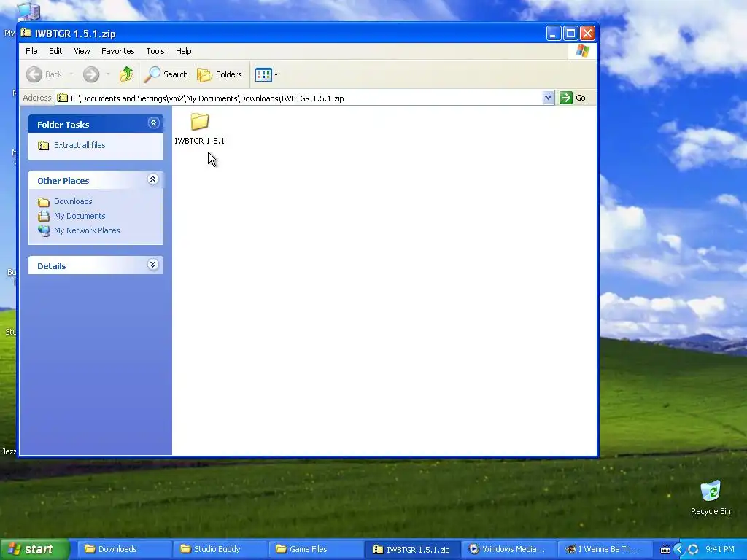
Task: Select the IWBTGR 1.5.1 folder name label
Action: point(200,141)
